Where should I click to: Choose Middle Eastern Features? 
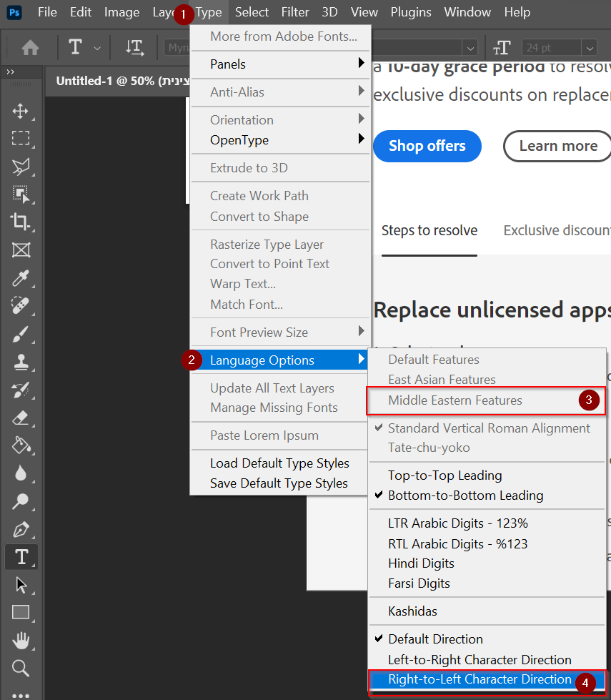click(486, 400)
